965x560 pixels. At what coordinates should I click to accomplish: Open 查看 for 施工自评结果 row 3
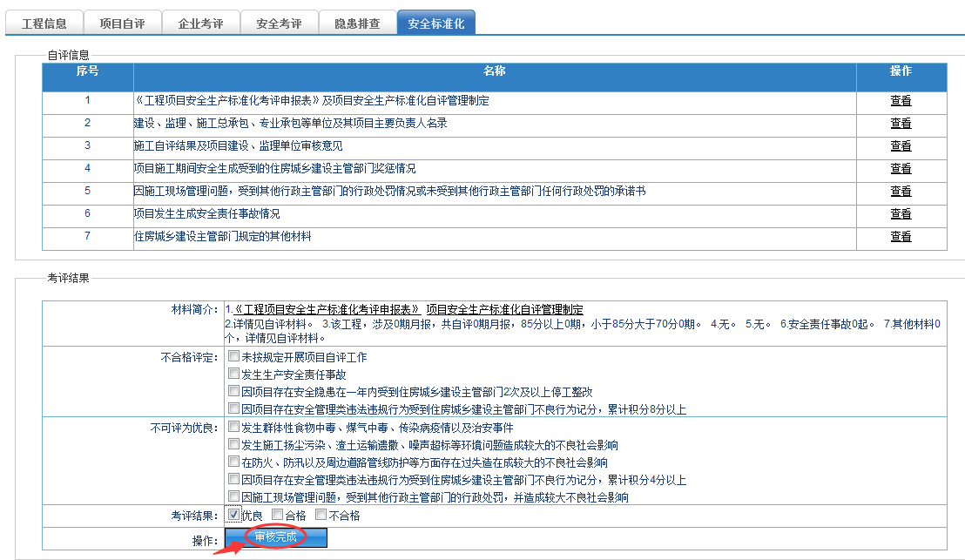[901, 146]
